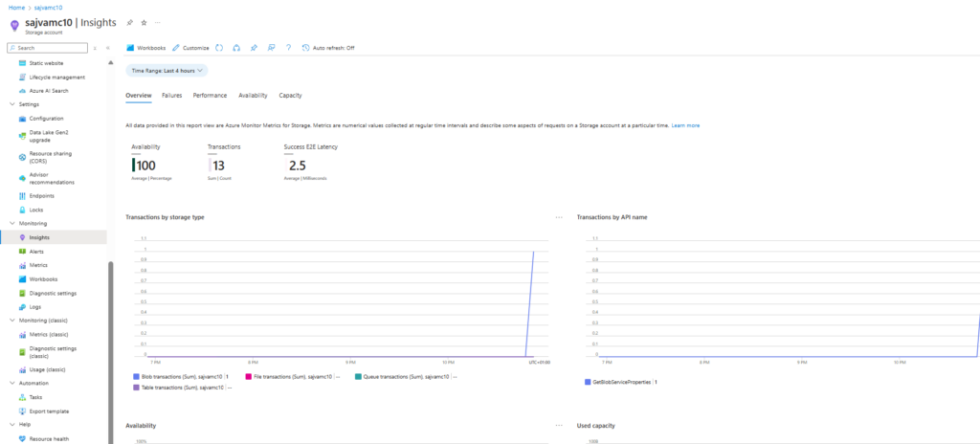The image size is (980, 444).
Task: Favorite this page with the star icon
Action: click(144, 22)
